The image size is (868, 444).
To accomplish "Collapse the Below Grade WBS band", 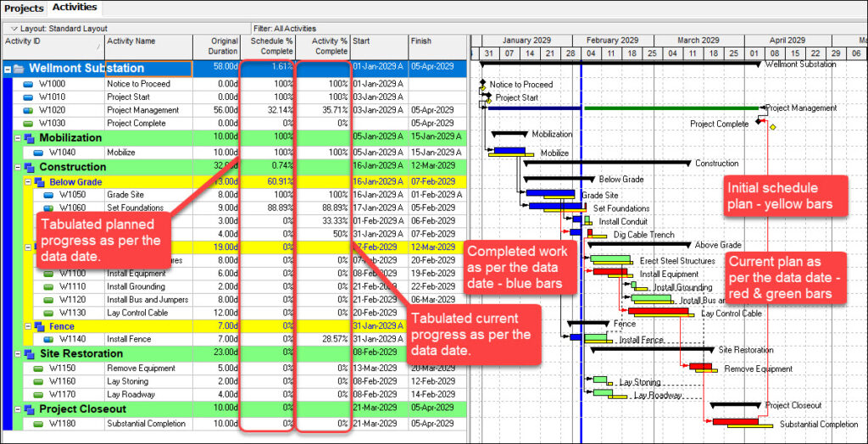I will pos(28,181).
